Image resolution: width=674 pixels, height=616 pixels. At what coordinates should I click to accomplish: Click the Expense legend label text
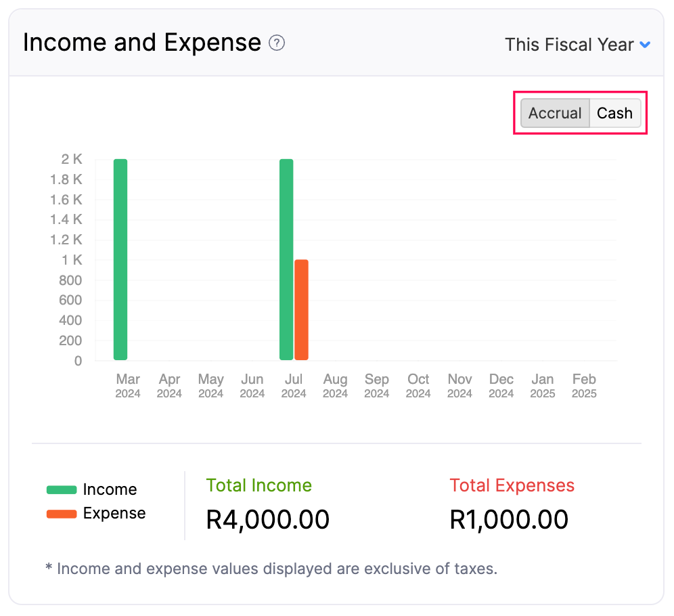click(113, 513)
